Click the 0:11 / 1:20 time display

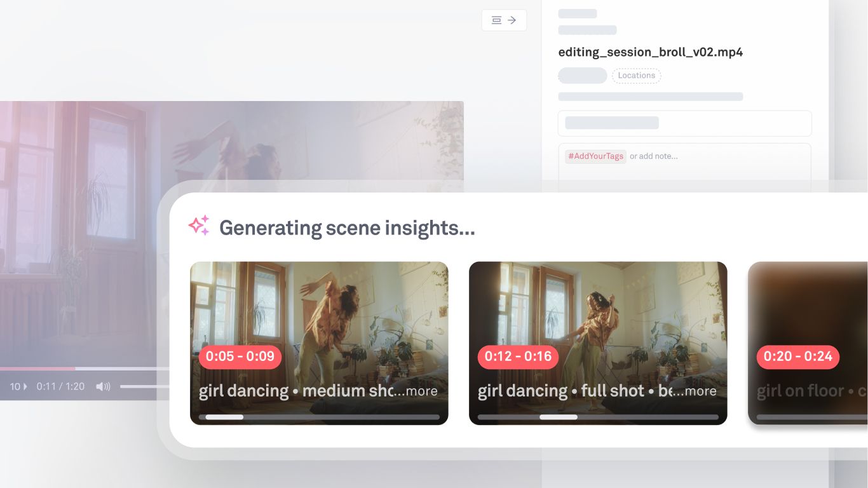(60, 386)
